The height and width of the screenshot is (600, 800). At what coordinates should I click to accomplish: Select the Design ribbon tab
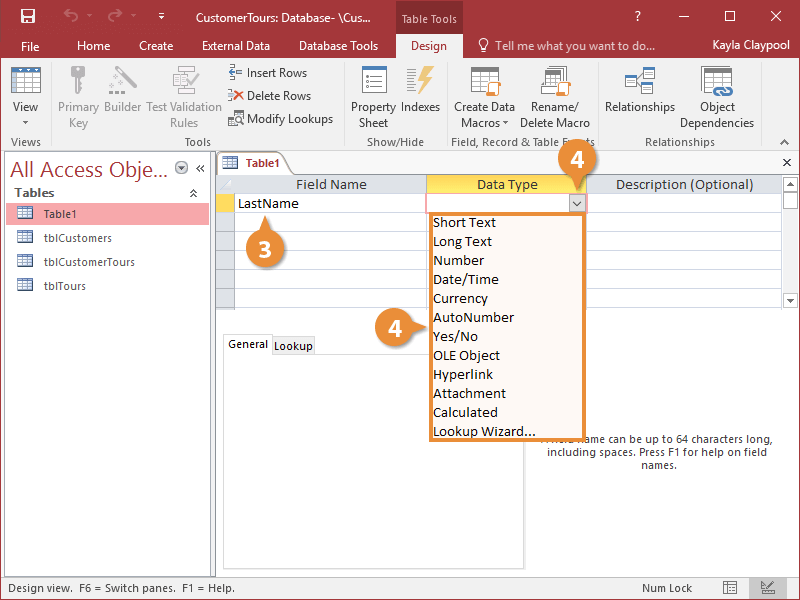point(429,46)
